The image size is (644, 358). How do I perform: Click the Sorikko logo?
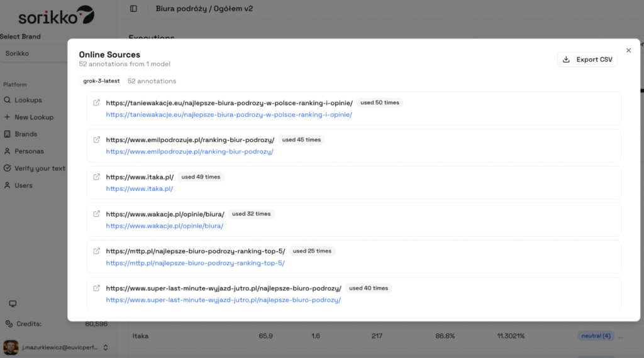point(47,16)
